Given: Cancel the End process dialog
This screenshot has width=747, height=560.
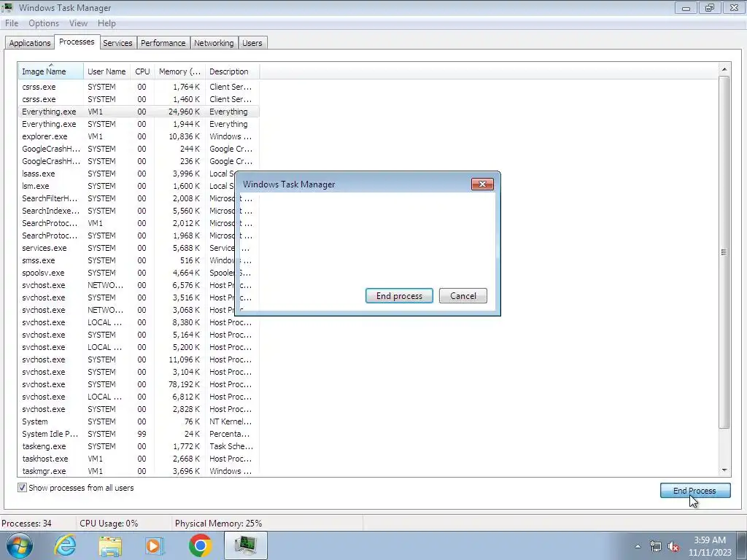Looking at the screenshot, I should (463, 296).
